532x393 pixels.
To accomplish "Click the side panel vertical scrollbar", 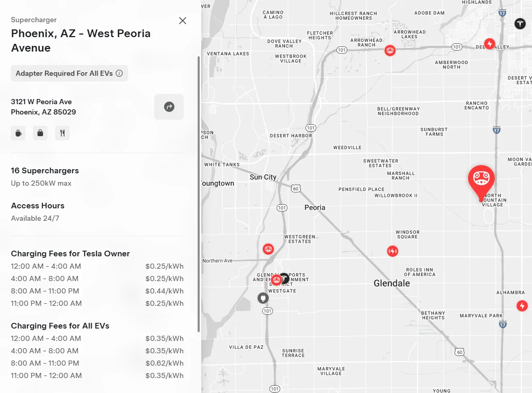I will (199, 194).
